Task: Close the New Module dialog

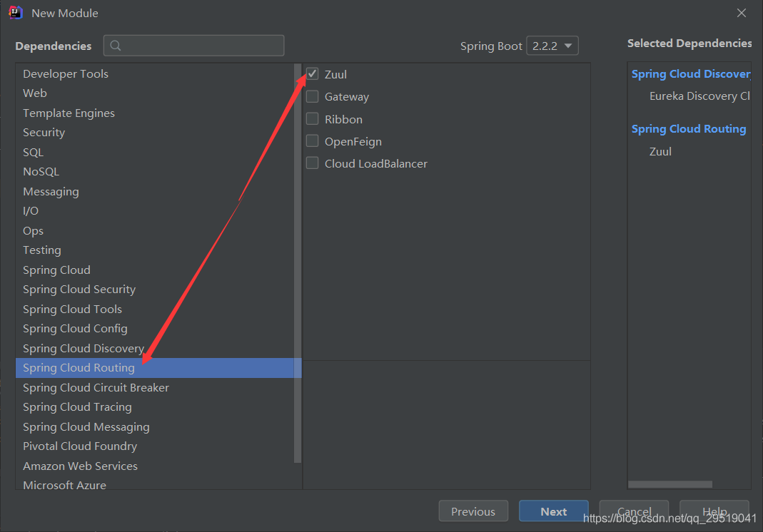Action: point(742,13)
